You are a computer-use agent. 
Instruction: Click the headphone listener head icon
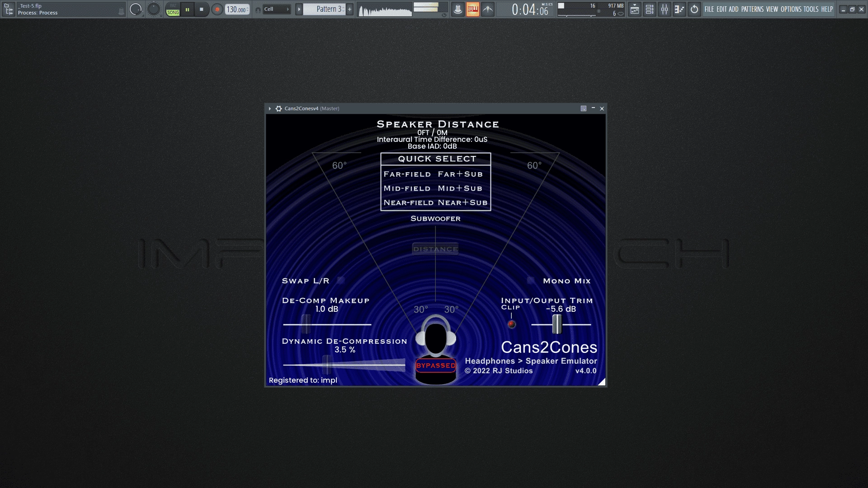(x=435, y=337)
